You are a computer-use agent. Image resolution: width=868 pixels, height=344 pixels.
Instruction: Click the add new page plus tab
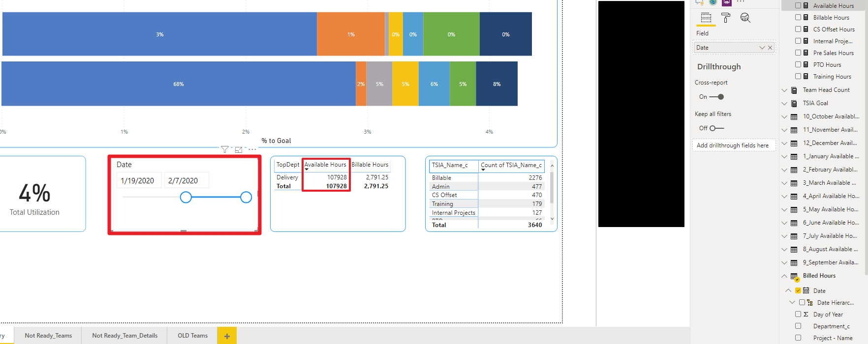(x=227, y=336)
